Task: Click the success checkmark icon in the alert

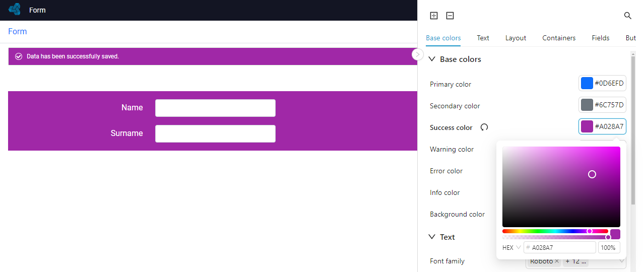Action: click(x=19, y=56)
